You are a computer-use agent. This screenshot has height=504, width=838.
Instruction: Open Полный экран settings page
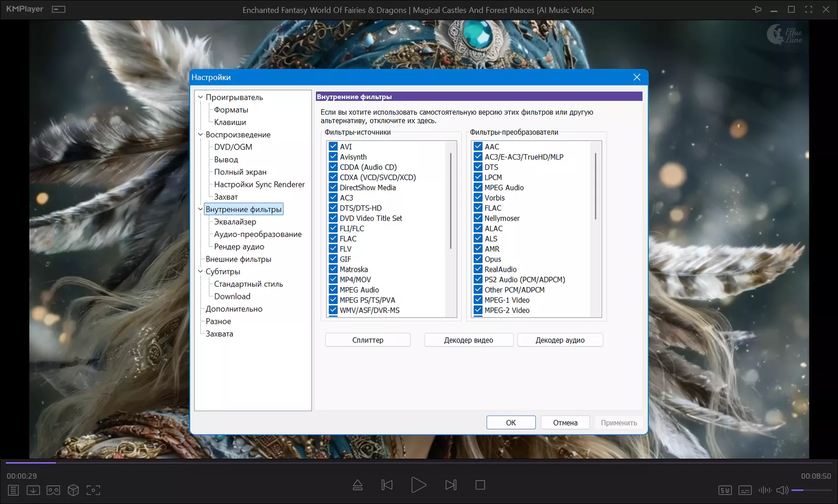pyautogui.click(x=240, y=172)
